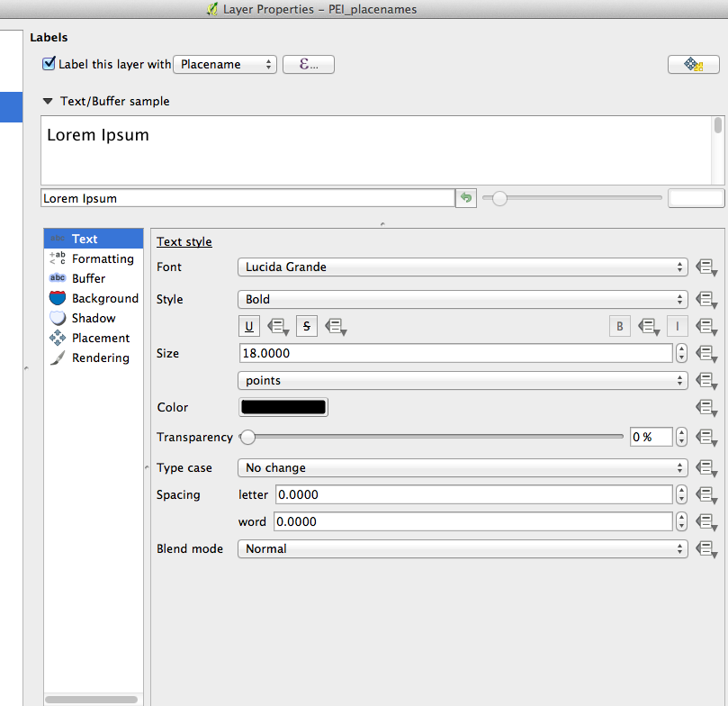Image resolution: width=728 pixels, height=706 pixels.
Task: Switch to the Buffer settings tab
Action: tap(88, 278)
